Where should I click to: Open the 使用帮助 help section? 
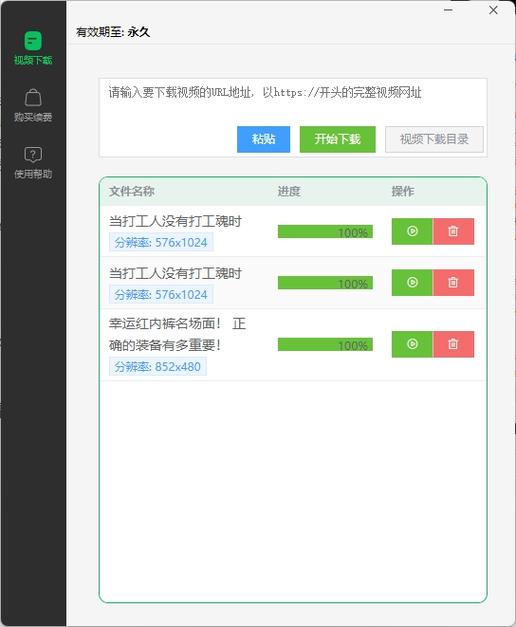click(x=33, y=162)
